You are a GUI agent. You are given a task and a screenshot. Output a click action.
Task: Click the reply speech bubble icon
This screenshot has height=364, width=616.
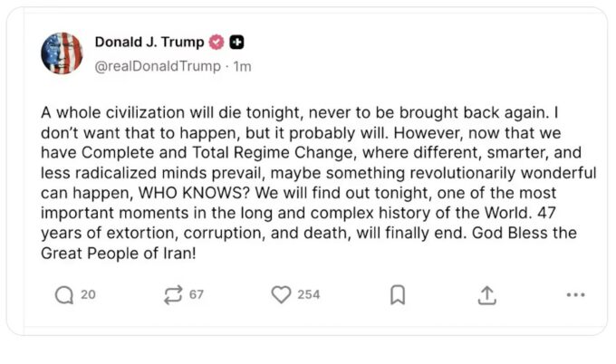click(x=63, y=295)
